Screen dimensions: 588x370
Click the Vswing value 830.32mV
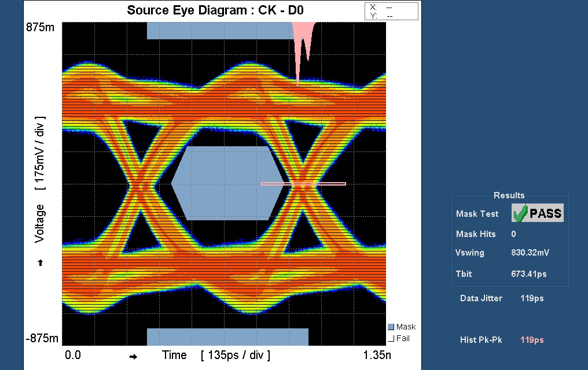(x=531, y=253)
